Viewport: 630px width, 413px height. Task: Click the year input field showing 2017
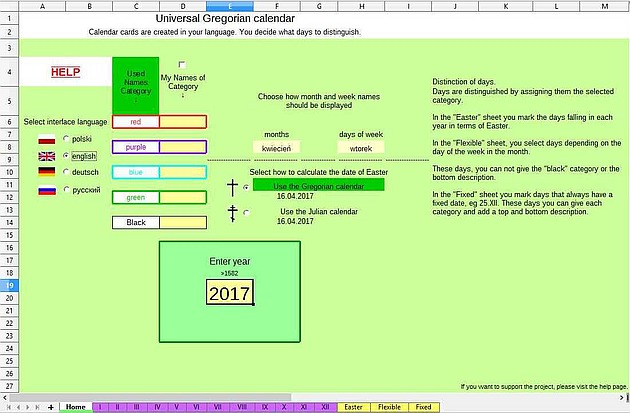click(x=229, y=293)
